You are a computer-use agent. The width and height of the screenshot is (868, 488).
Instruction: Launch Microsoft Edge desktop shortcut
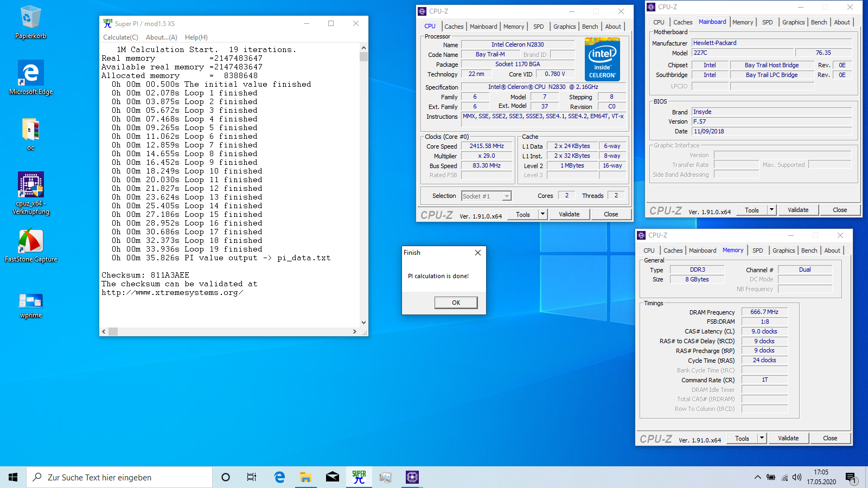[x=30, y=78]
